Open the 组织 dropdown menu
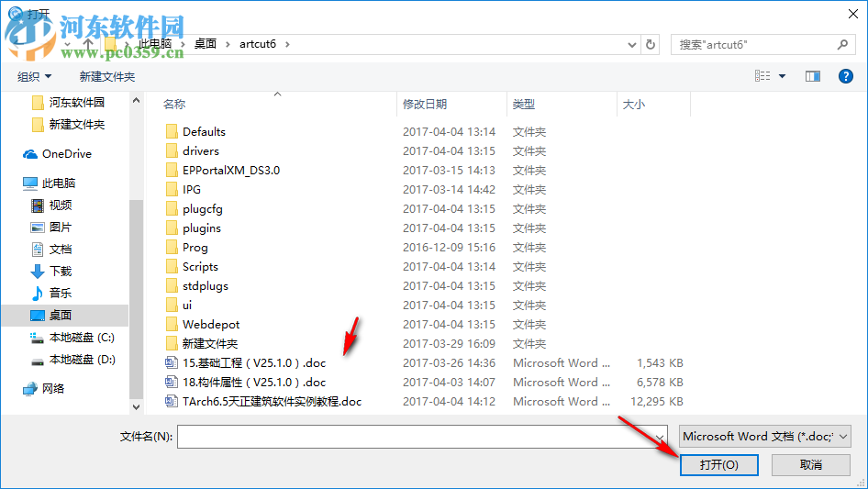The height and width of the screenshot is (489, 868). tap(34, 76)
